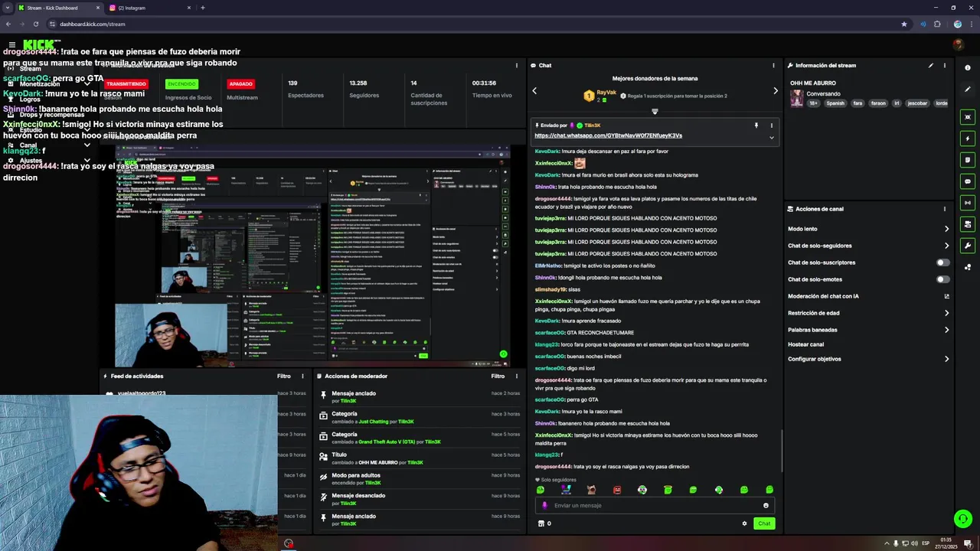Click the stream category thumbnail image
This screenshot has height=551, width=980.
pyautogui.click(x=797, y=98)
